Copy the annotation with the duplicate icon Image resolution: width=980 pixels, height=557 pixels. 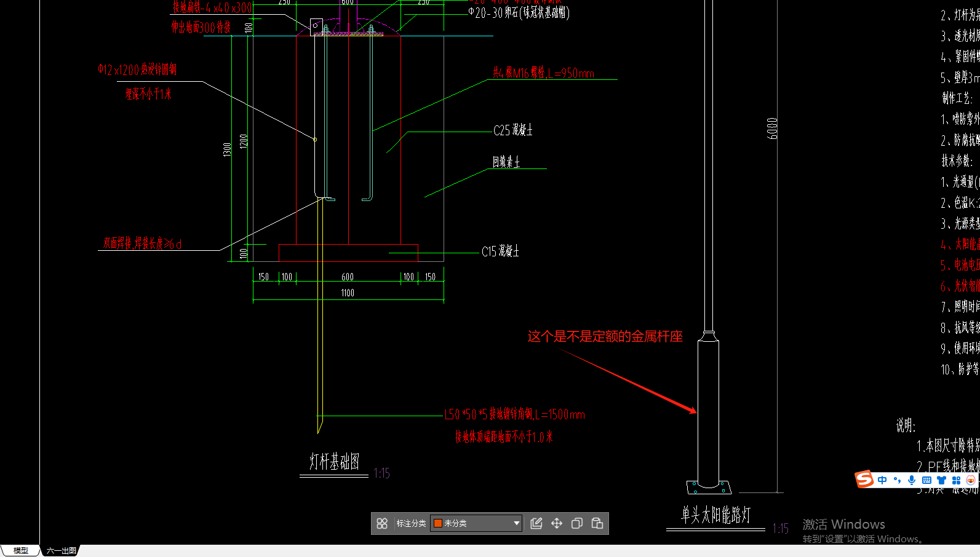577,523
